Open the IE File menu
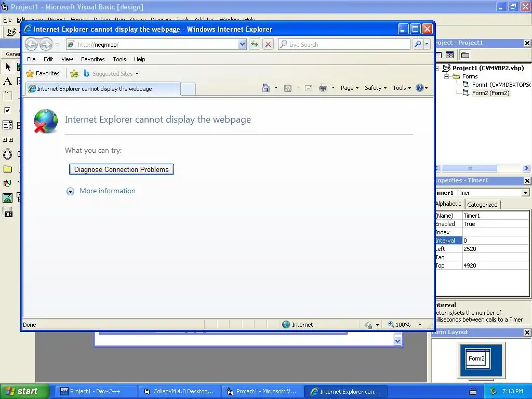The image size is (532, 399). point(31,59)
